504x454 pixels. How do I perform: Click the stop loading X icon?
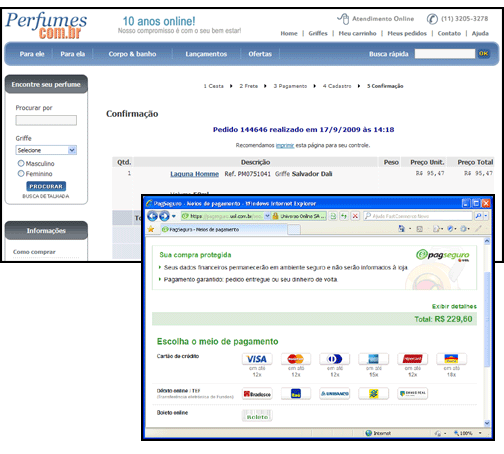[x=355, y=216]
